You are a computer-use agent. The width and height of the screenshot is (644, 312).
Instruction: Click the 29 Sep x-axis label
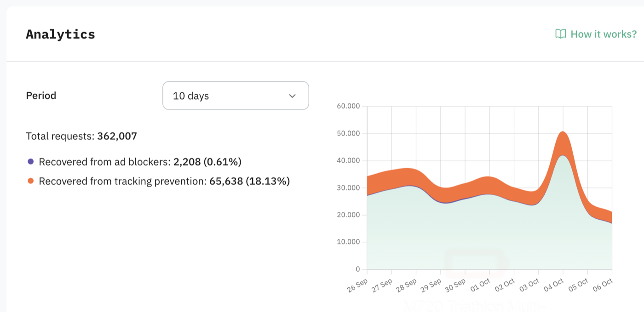(x=431, y=285)
